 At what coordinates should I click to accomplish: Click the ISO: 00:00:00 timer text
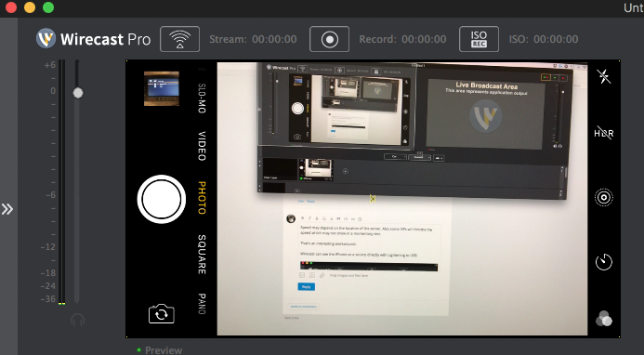click(x=544, y=39)
